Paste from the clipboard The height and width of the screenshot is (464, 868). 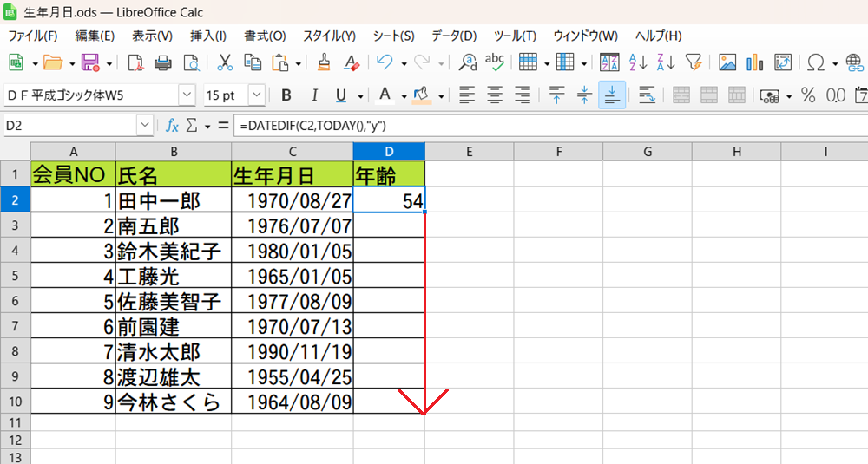point(280,62)
